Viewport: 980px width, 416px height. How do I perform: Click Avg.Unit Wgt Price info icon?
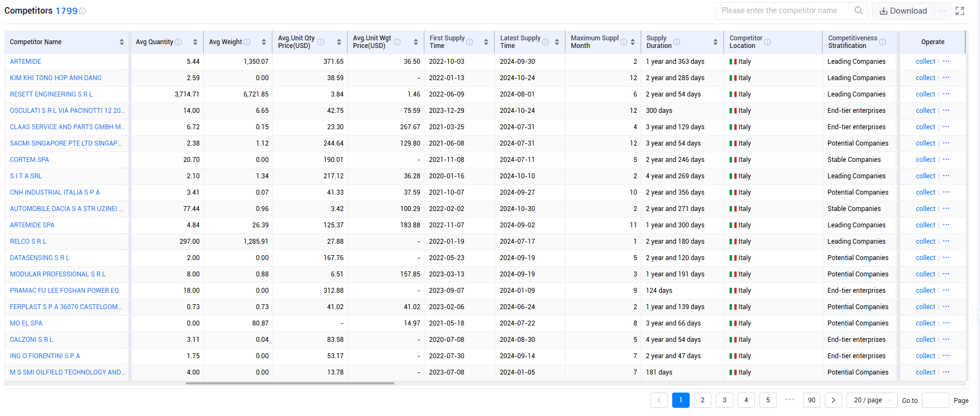(397, 42)
